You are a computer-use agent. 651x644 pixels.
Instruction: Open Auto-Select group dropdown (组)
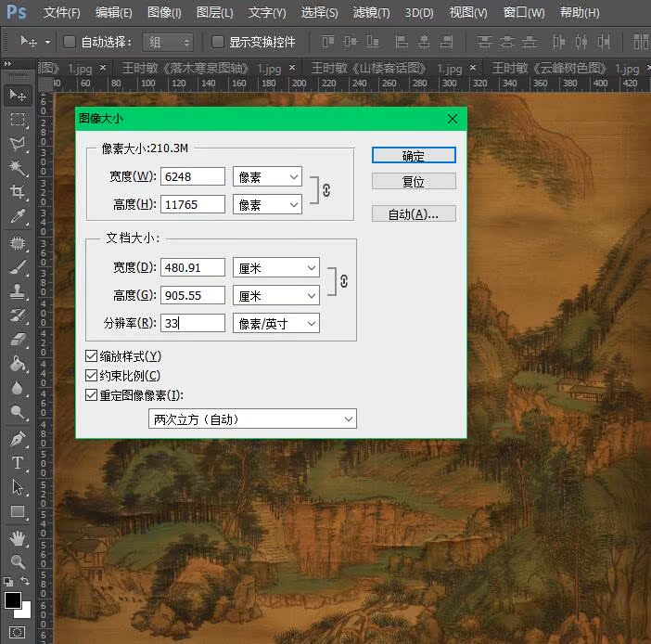tap(168, 42)
